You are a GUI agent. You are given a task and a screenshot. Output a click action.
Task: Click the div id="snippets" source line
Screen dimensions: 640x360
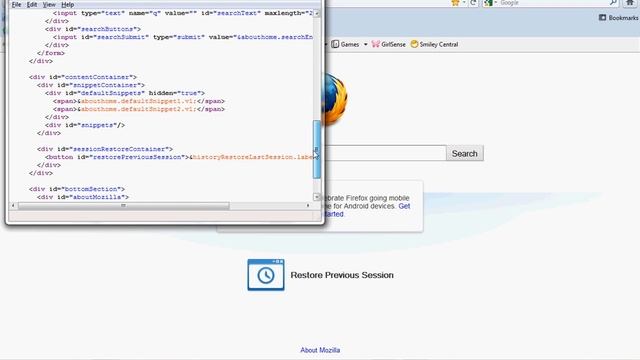[x=85, y=125]
